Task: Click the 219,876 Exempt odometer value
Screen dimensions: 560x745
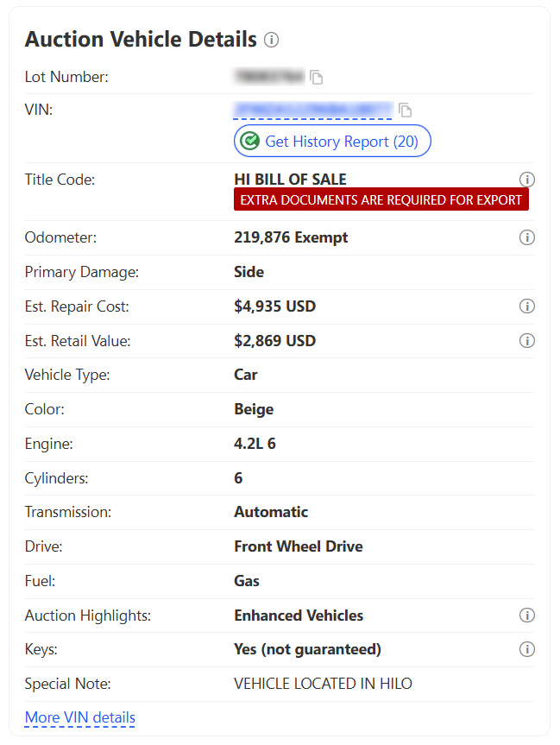Action: [x=291, y=237]
